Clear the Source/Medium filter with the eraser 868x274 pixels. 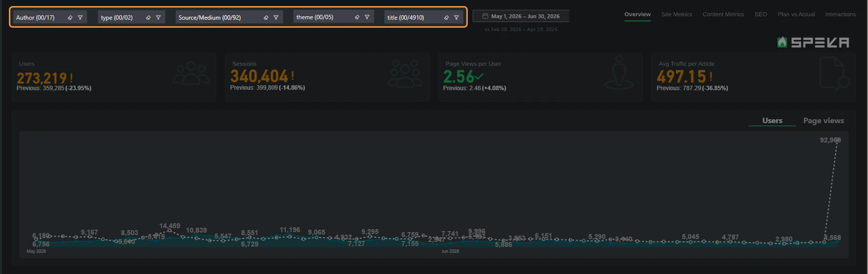click(x=266, y=17)
